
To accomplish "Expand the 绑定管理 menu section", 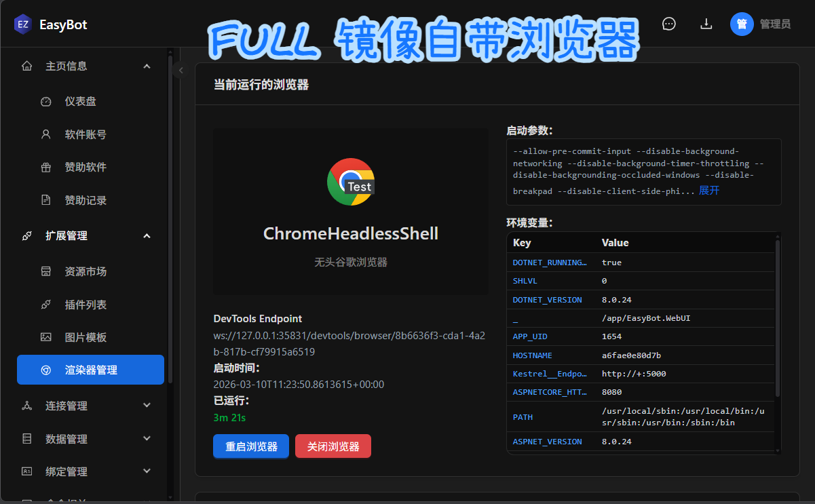I will point(147,471).
